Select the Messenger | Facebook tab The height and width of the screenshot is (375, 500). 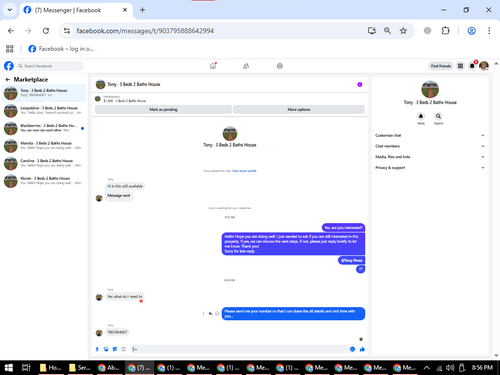pos(76,10)
